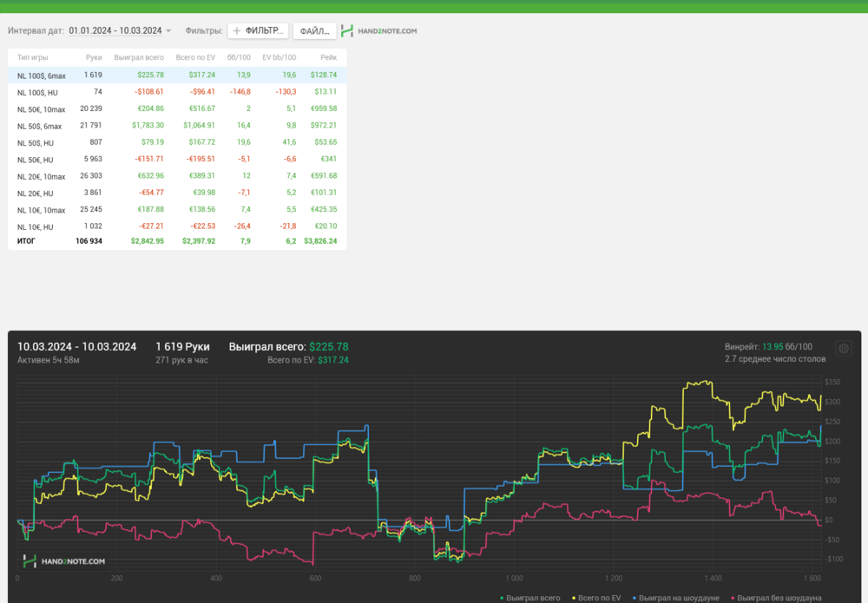Click the chart date 10.03.2024 - 10.03.2024
The image size is (868, 603).
77,347
